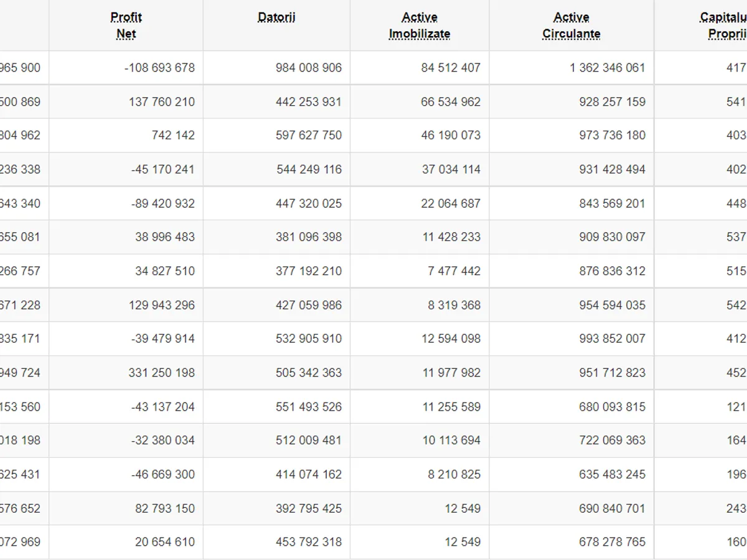Select Active Circulante value 909 830 097
This screenshot has height=560, width=747.
pos(612,237)
